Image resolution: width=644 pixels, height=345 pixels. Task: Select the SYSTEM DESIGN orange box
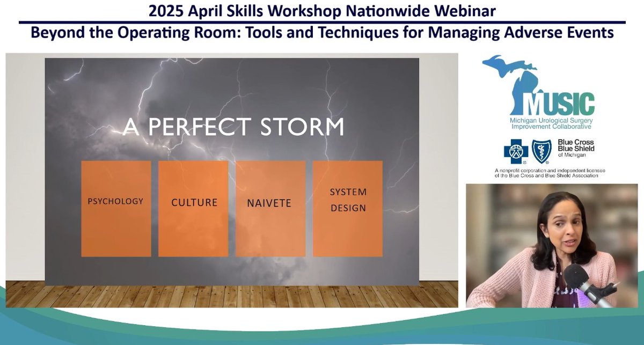348,209
